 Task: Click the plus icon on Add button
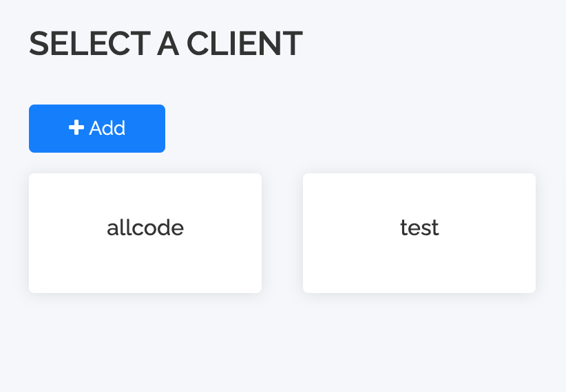(x=76, y=128)
